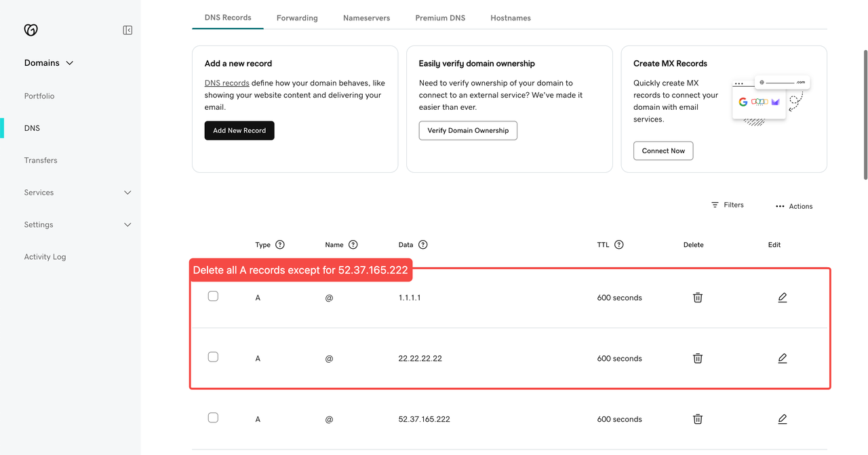
Task: Click the Add New Record button
Action: tap(239, 130)
